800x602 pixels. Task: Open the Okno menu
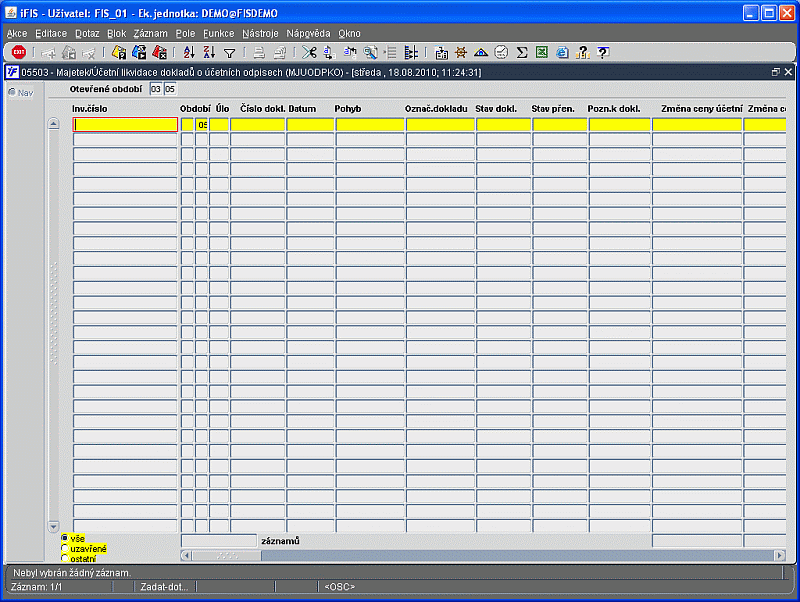[x=349, y=34]
